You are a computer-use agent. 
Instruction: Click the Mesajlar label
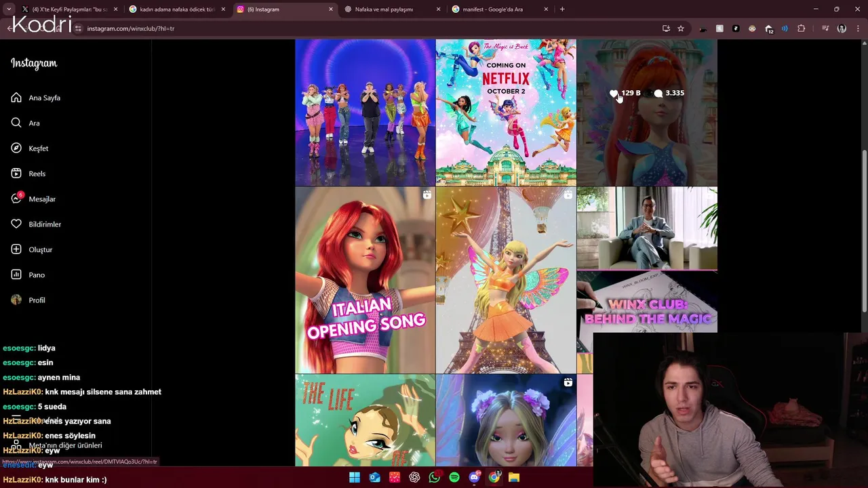point(42,199)
